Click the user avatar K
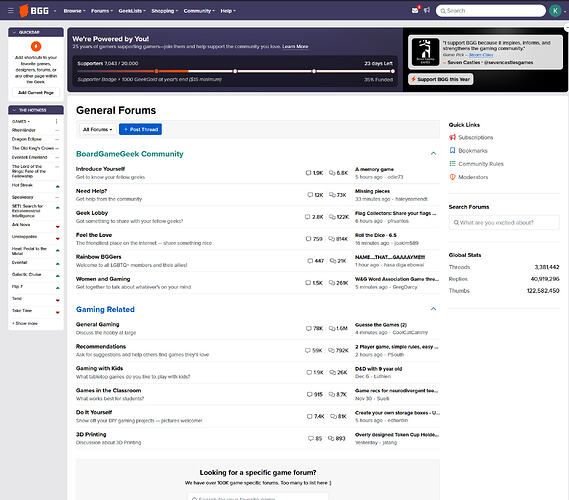The width and height of the screenshot is (569, 500). click(555, 11)
